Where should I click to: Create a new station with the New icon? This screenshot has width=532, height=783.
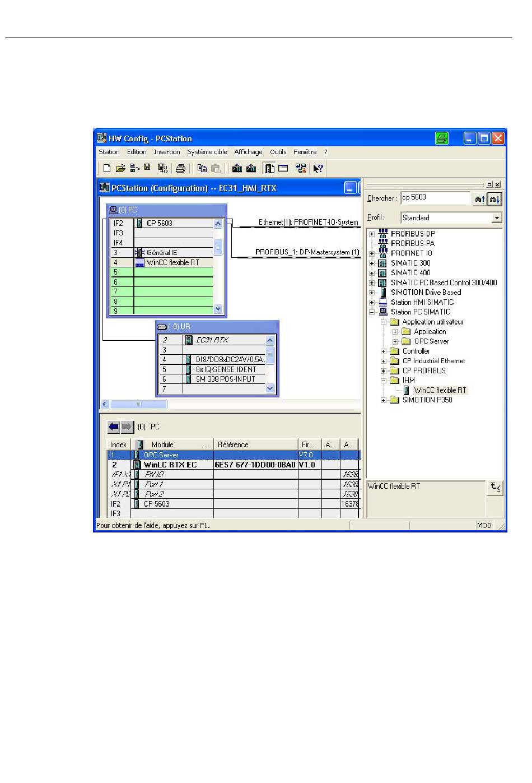pyautogui.click(x=107, y=168)
